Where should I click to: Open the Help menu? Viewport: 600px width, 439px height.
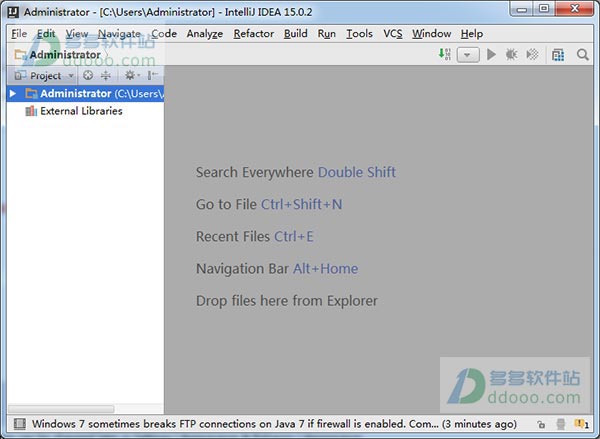[471, 34]
